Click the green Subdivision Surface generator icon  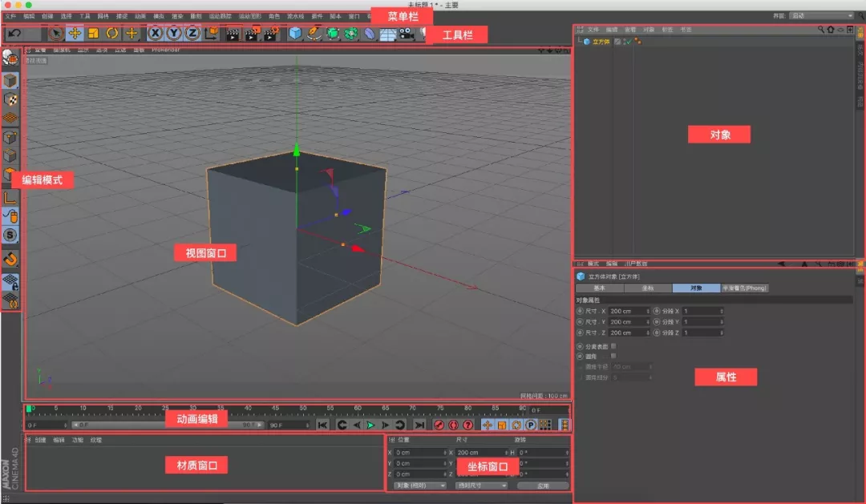[333, 34]
